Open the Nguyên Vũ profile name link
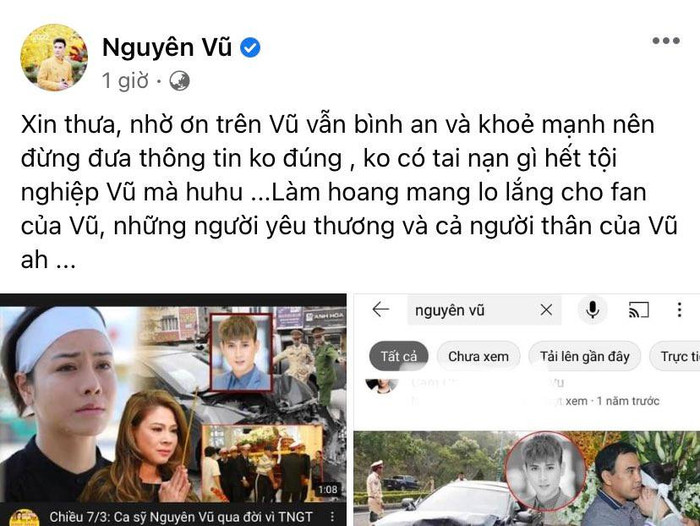Viewport: 700px width, 526px height. pos(167,47)
